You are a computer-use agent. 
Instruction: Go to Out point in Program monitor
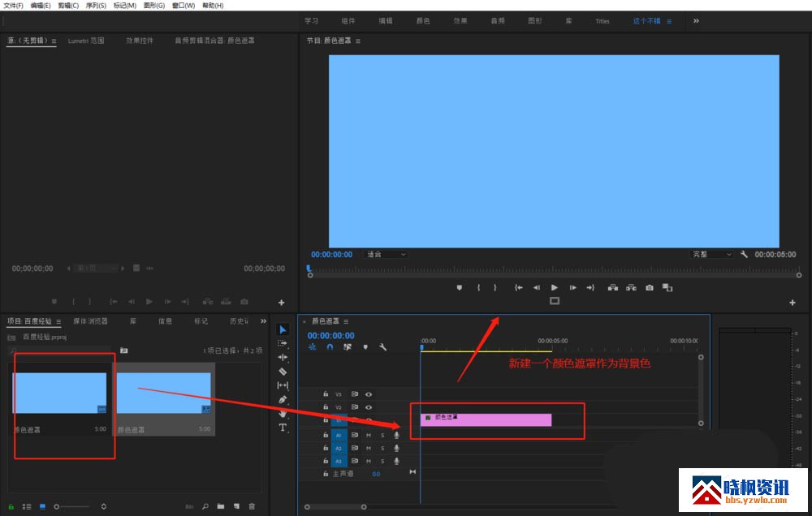(x=590, y=288)
